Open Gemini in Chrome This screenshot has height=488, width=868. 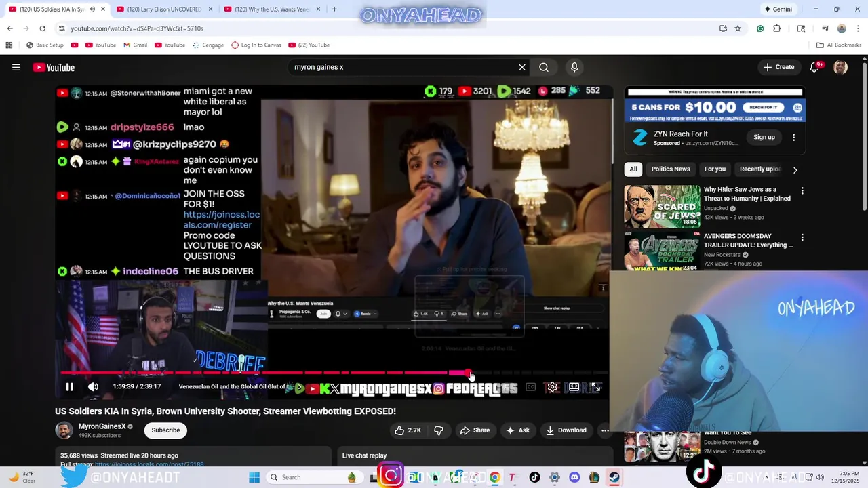[778, 9]
